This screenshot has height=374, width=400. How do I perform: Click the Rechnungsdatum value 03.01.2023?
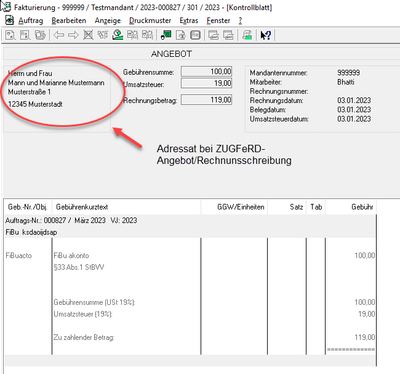click(x=354, y=100)
